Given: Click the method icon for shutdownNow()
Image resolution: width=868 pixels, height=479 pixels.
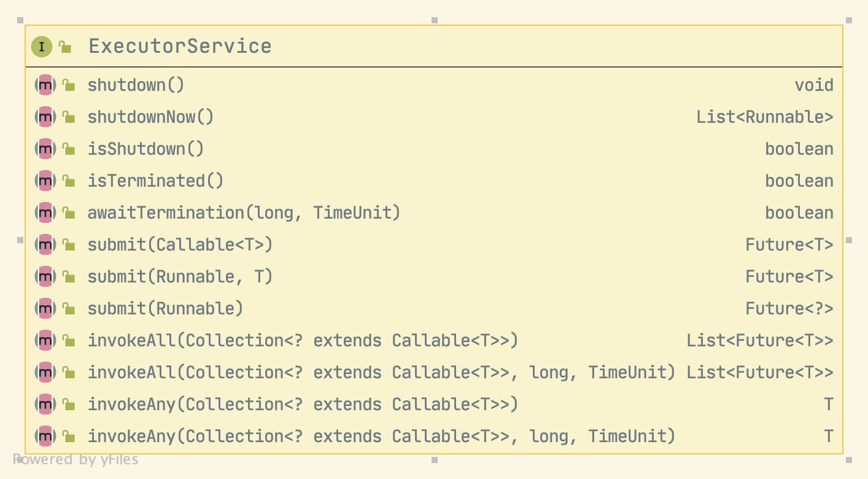Looking at the screenshot, I should (x=45, y=117).
